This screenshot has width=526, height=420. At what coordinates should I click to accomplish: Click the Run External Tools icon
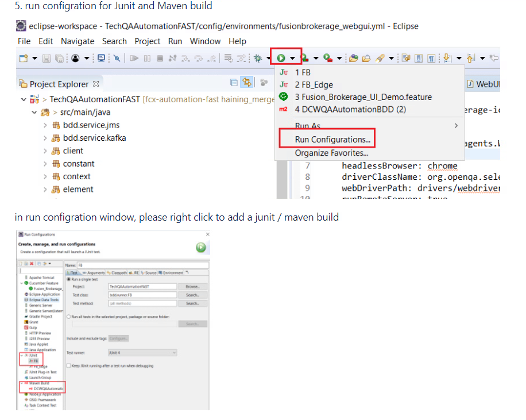point(328,59)
